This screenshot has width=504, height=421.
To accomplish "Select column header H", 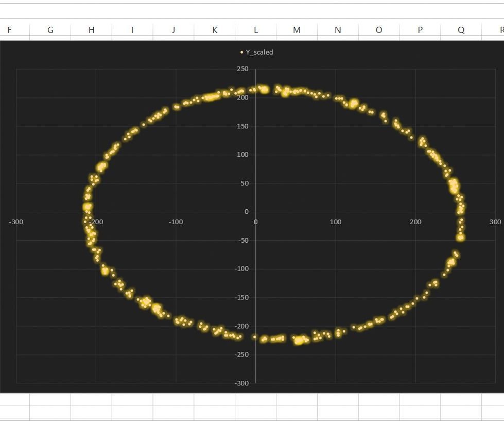I will (91, 29).
